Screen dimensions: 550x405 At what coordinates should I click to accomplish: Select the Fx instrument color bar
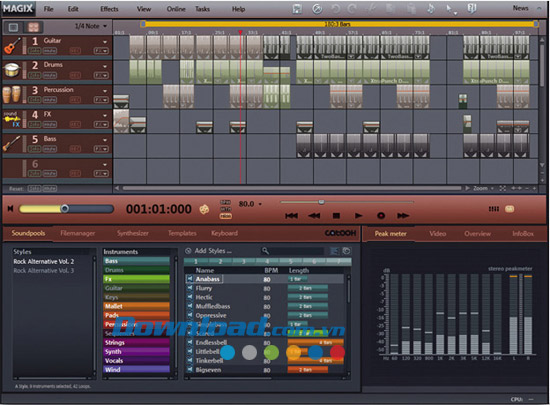[137, 279]
